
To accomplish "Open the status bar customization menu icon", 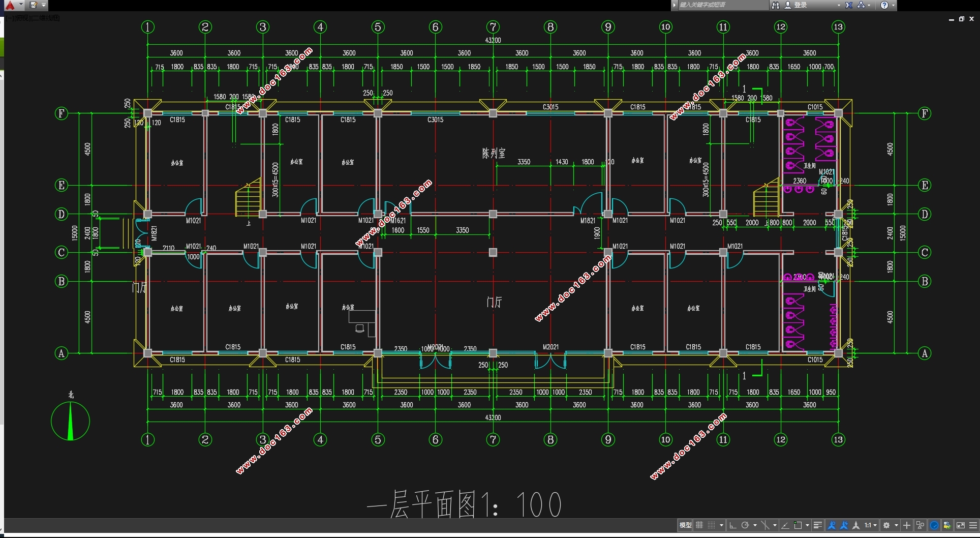I will point(973,525).
